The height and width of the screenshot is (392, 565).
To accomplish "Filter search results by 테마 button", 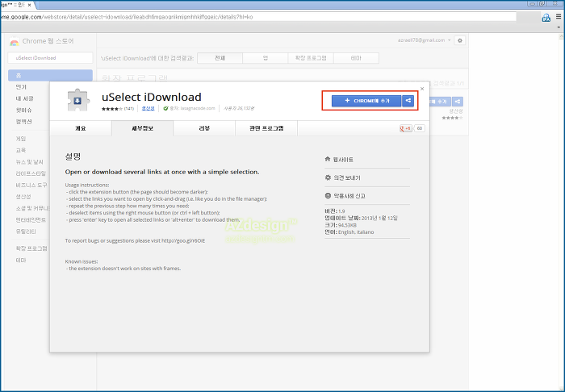I will tap(356, 58).
